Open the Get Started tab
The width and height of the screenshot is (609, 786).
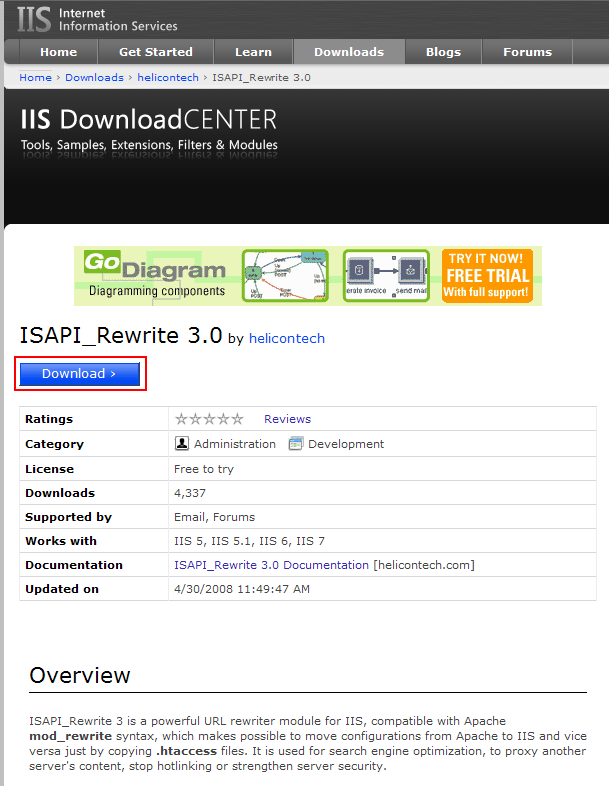pyautogui.click(x=156, y=52)
